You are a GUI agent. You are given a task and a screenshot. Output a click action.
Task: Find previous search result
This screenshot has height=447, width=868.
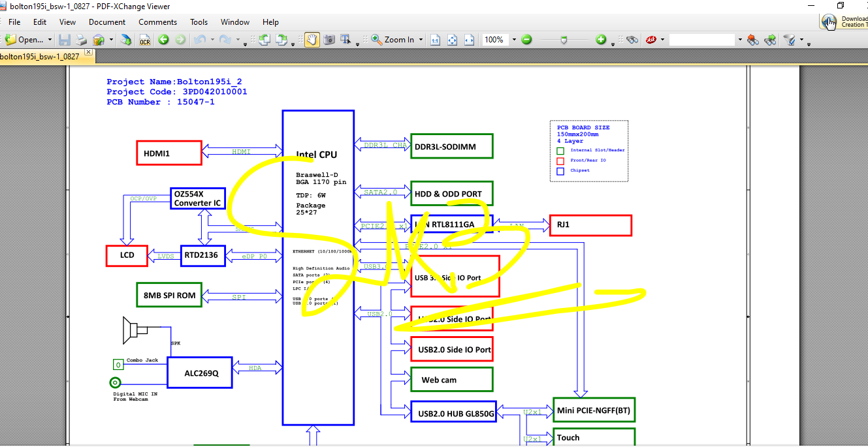tap(753, 40)
